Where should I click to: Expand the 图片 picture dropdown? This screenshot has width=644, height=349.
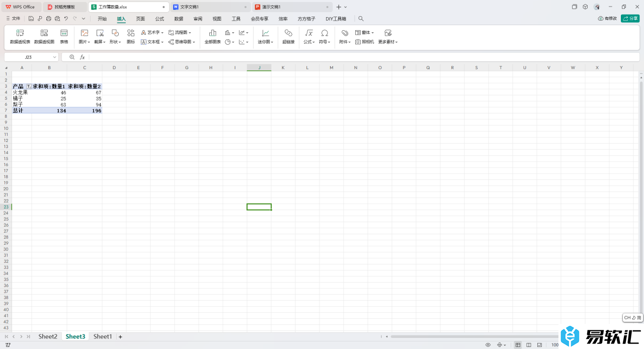85,42
